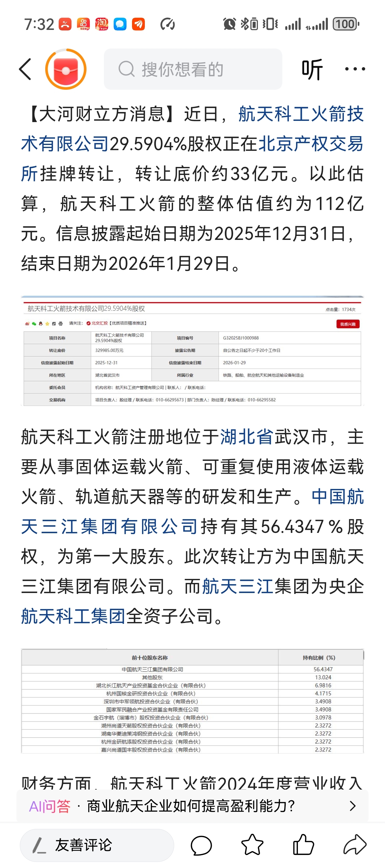Image resolution: width=385 pixels, height=868 pixels.
Task: Tap the magnifier icon in search bar
Action: pyautogui.click(x=127, y=69)
